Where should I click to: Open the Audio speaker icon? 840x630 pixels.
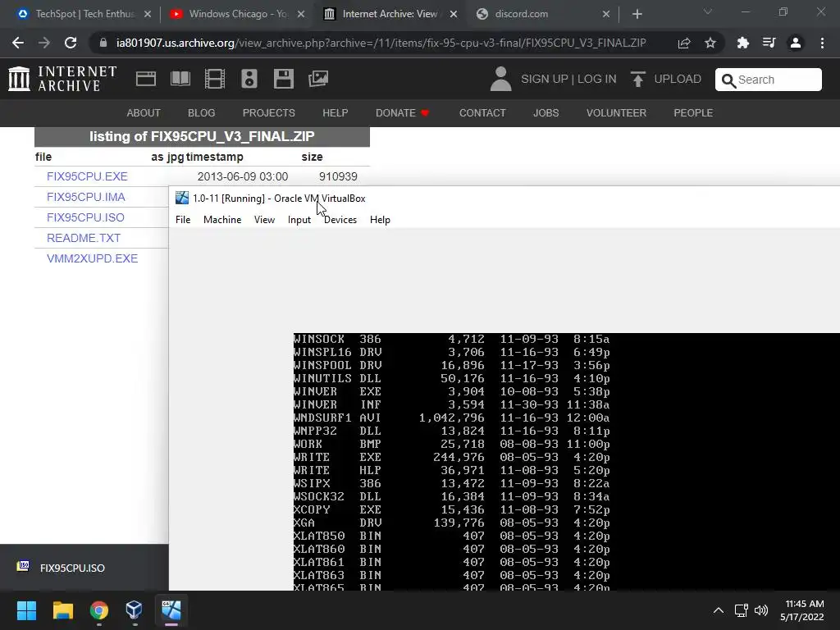249,79
